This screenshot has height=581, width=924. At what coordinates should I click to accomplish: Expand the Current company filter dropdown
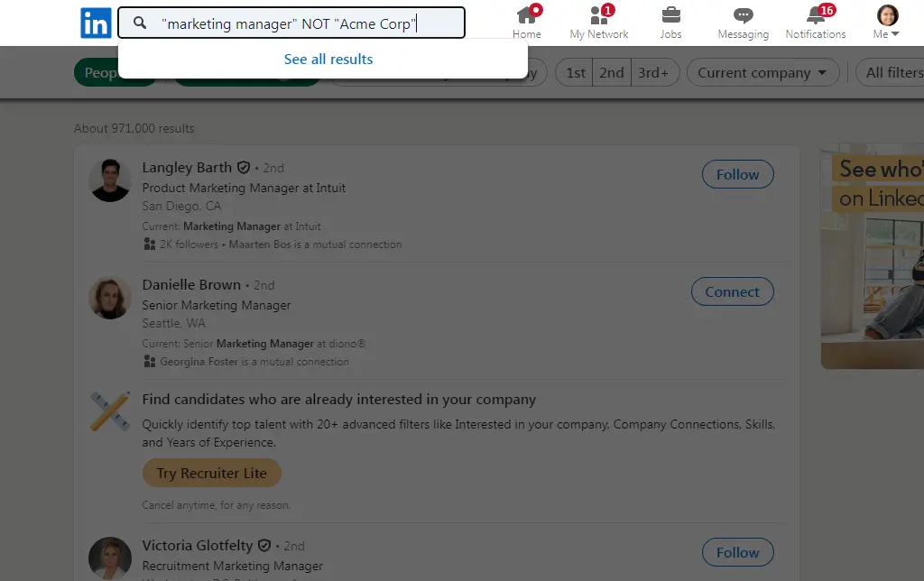tap(762, 72)
